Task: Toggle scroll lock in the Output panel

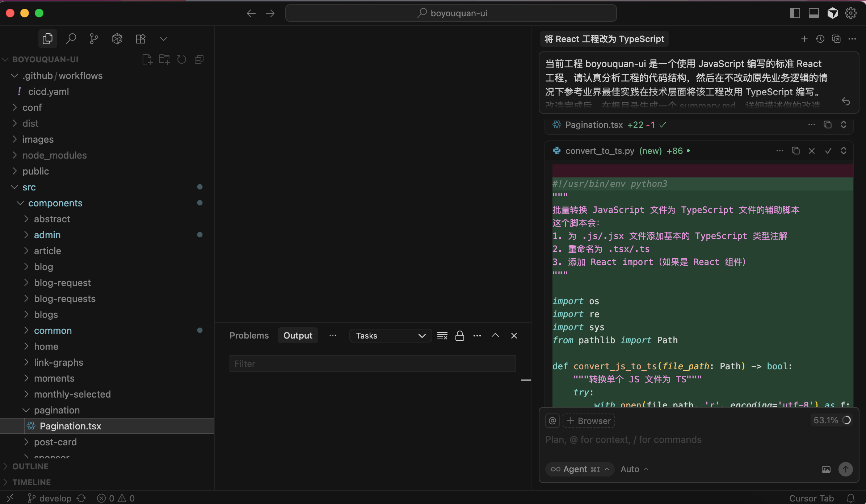Action: pos(459,335)
